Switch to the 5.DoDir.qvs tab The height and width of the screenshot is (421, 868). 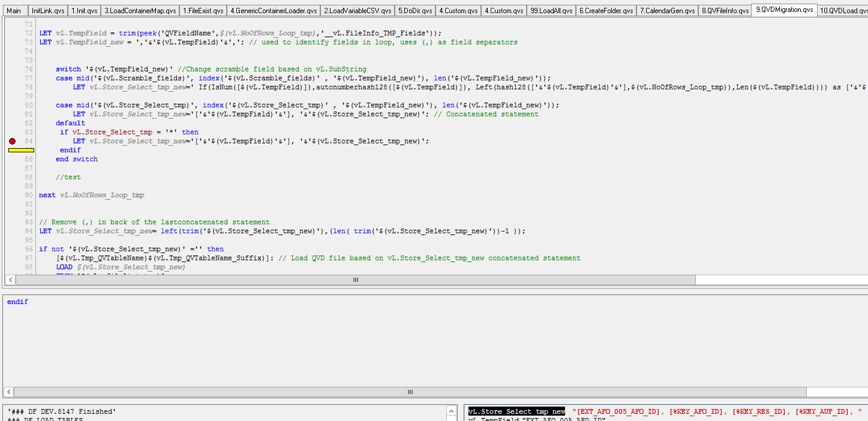point(416,11)
